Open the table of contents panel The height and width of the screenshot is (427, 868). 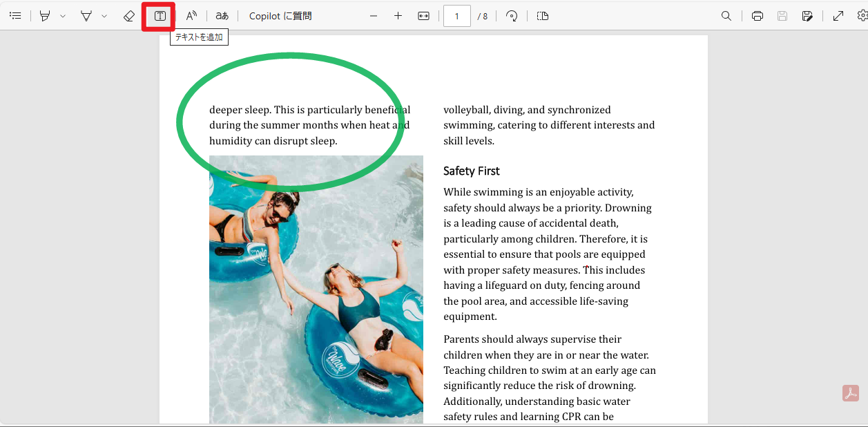[15, 16]
